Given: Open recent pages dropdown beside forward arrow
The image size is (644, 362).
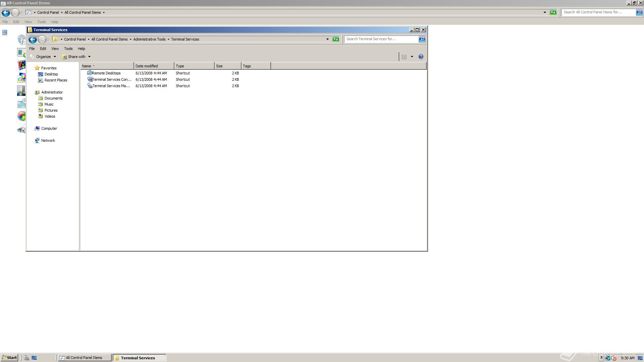Looking at the screenshot, I should click(x=48, y=40).
